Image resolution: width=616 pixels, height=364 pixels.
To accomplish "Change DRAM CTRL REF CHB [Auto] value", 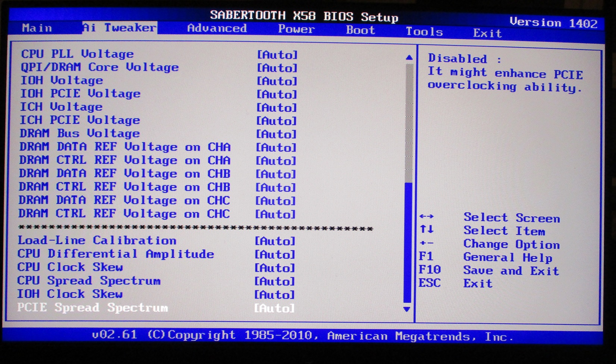I will click(276, 188).
